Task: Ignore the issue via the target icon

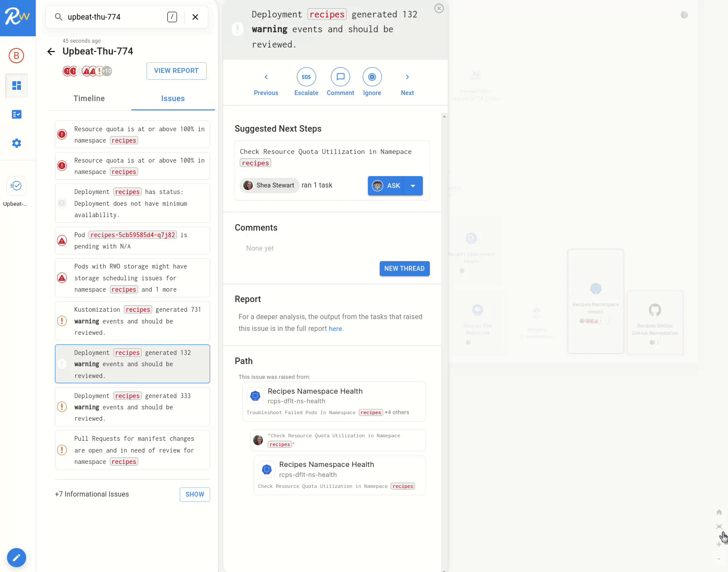Action: coord(372,77)
